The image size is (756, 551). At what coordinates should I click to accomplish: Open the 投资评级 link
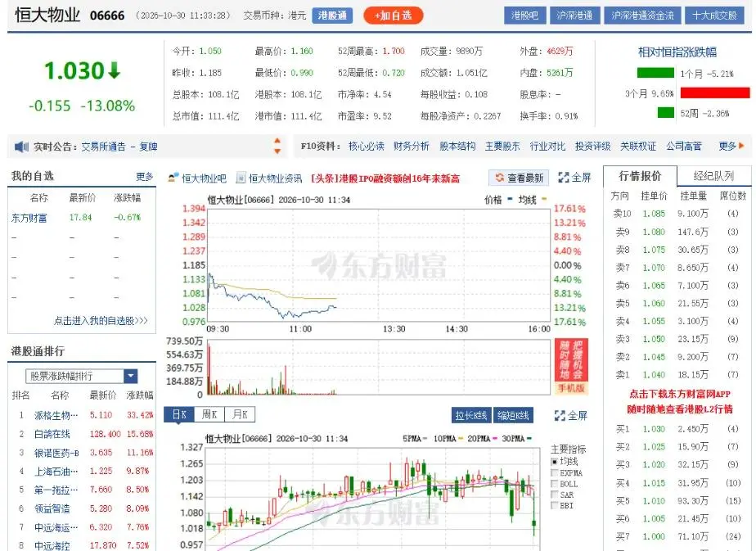(x=592, y=147)
